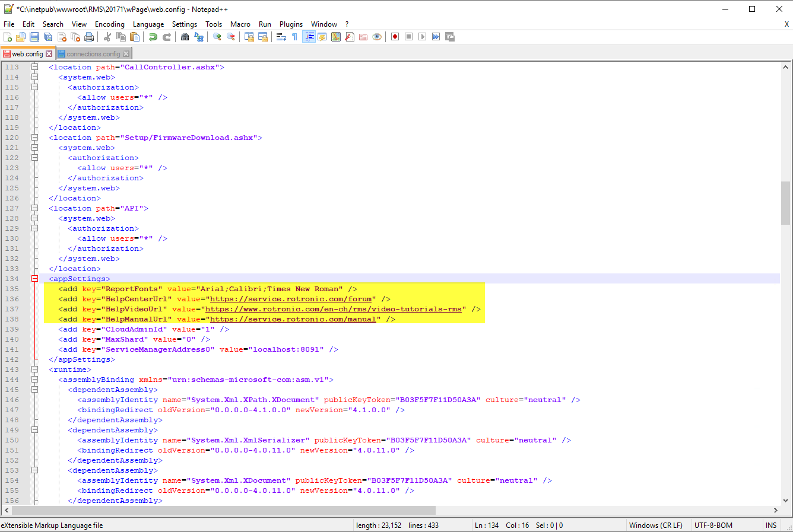Close the web.config tab
The height and width of the screenshot is (532, 793).
click(x=49, y=54)
